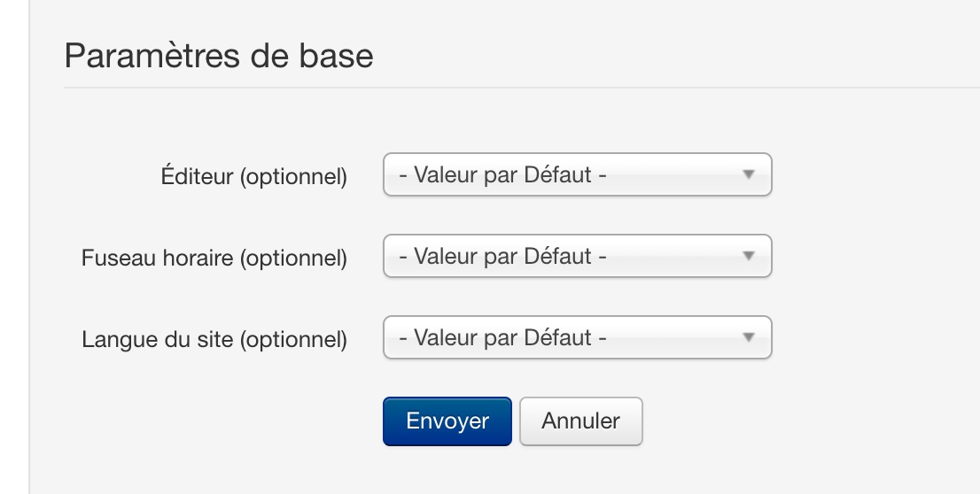Image resolution: width=980 pixels, height=494 pixels.
Task: Click the Paramètres de base heading
Action: [x=219, y=57]
